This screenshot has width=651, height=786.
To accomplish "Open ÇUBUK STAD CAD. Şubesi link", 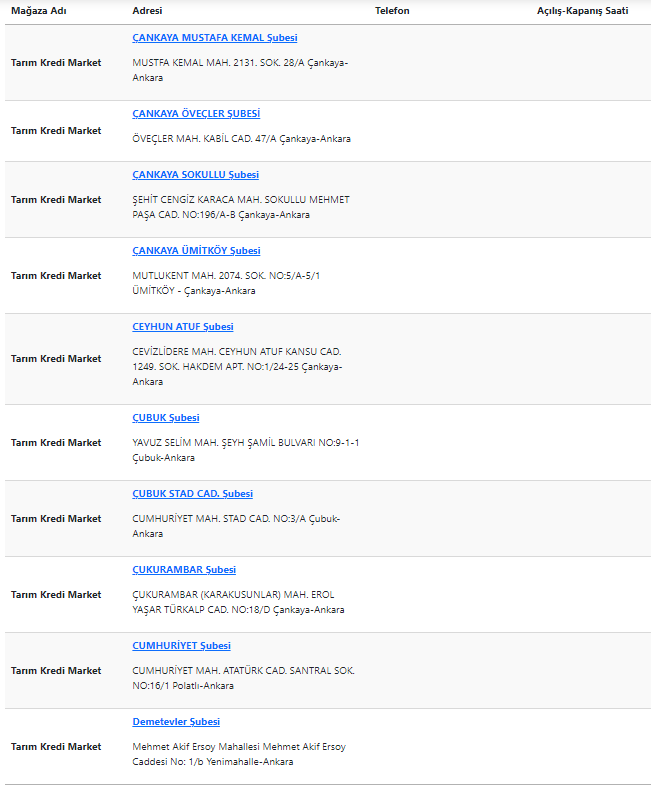I will tap(192, 494).
